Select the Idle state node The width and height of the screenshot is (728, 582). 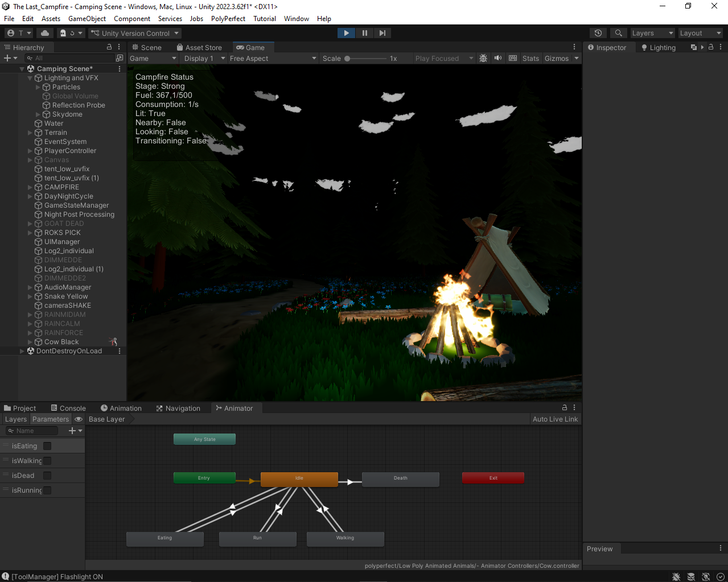(299, 479)
